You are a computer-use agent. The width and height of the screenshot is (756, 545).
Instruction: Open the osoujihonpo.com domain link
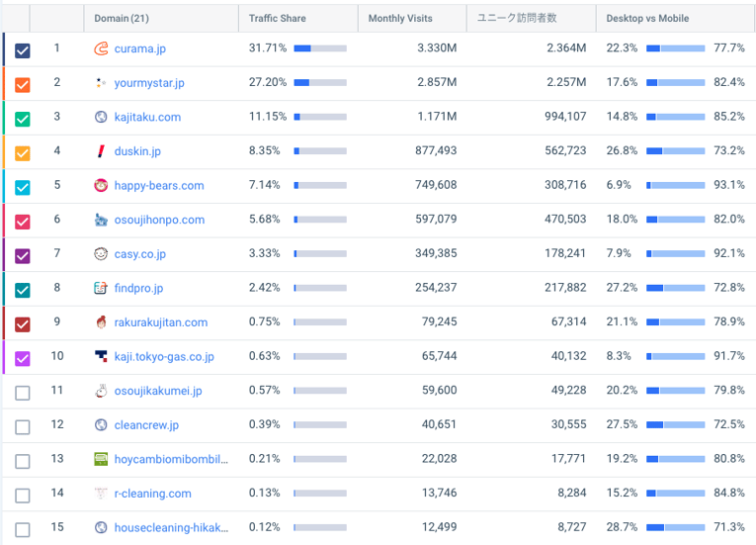(159, 220)
